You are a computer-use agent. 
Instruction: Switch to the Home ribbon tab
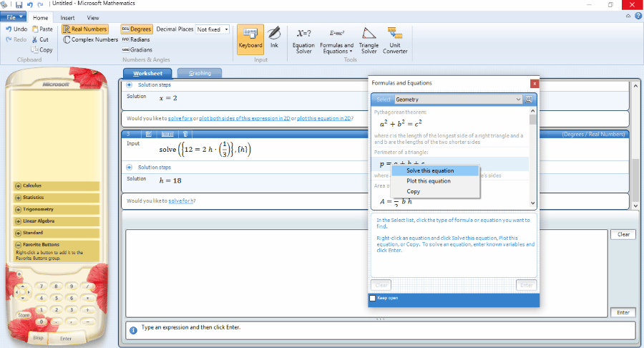(x=40, y=18)
